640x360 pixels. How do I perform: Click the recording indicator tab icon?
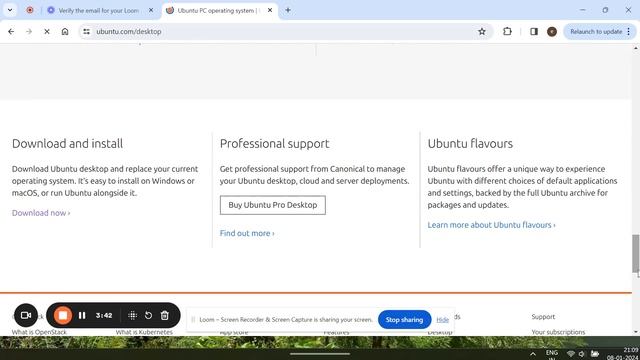click(30, 10)
